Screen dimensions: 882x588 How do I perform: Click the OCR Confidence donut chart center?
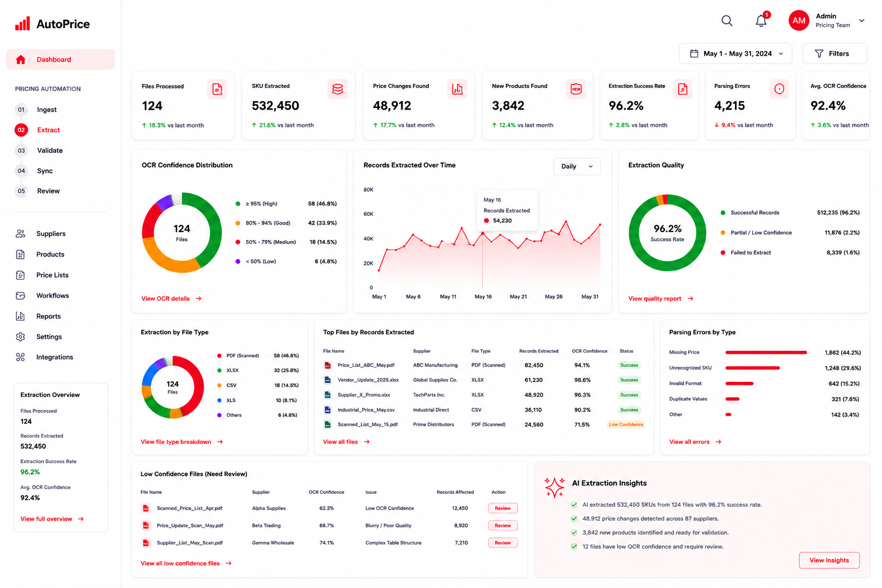tap(181, 233)
